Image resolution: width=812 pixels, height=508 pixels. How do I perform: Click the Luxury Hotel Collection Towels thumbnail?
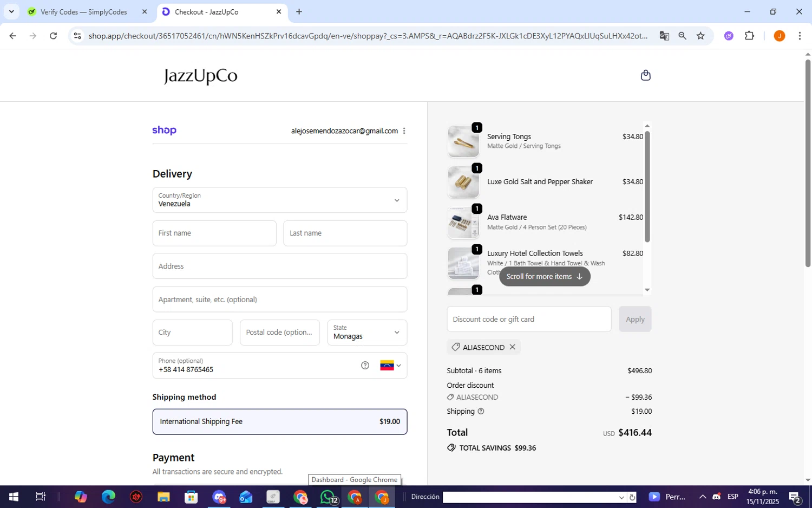[x=463, y=263]
